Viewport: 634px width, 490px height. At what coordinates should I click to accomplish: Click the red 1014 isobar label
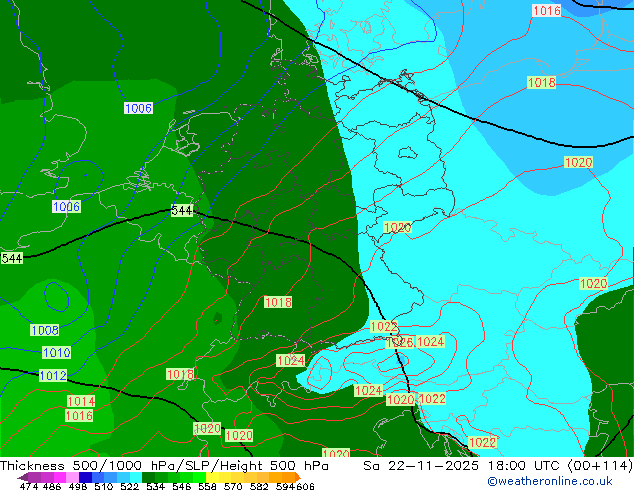81,401
